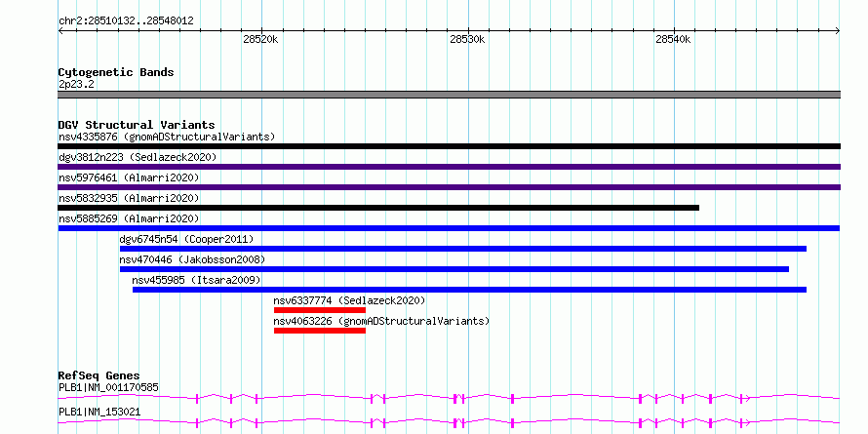The height and width of the screenshot is (434, 868).
Task: Select the nsv5885269 (Almarri2020) label
Action: pos(129,218)
